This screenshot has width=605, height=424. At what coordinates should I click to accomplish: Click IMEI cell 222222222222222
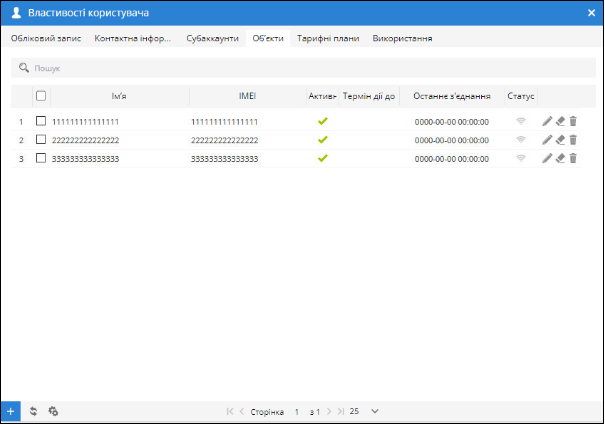tap(225, 140)
